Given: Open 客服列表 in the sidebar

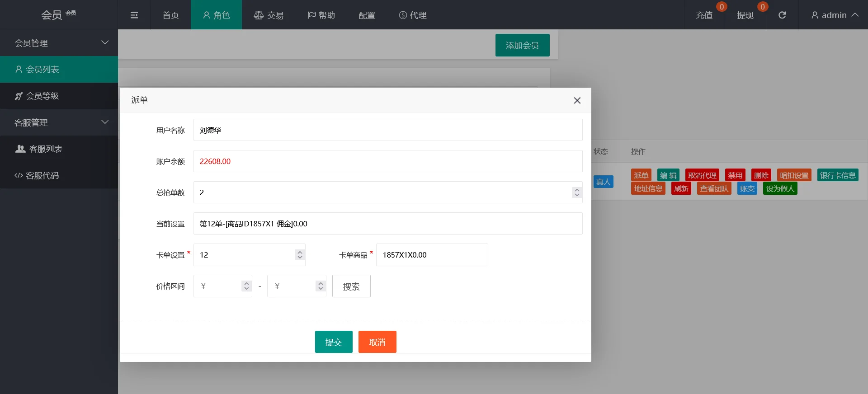Looking at the screenshot, I should [45, 149].
